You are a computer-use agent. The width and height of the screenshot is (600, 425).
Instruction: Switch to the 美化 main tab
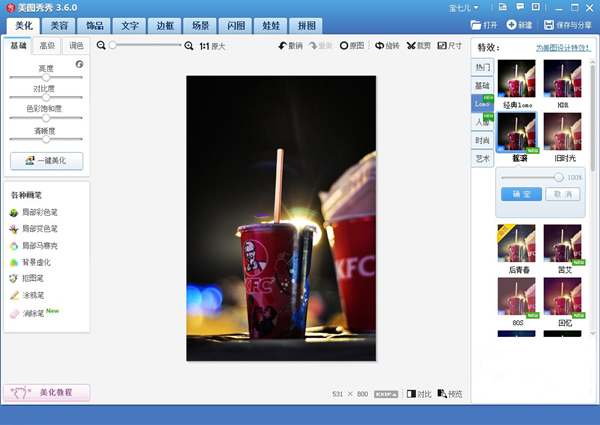coord(24,26)
